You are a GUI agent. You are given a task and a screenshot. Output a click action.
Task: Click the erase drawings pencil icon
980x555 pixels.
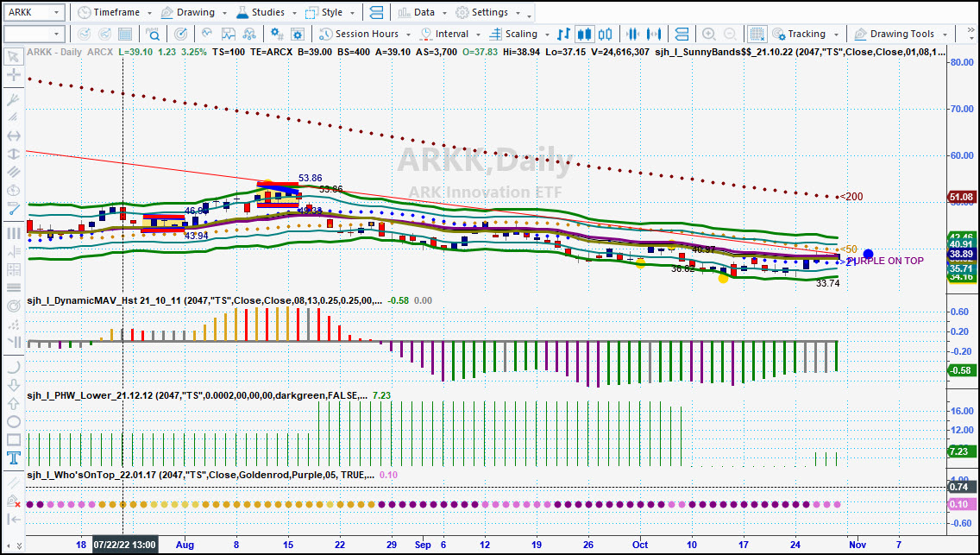tap(13, 501)
